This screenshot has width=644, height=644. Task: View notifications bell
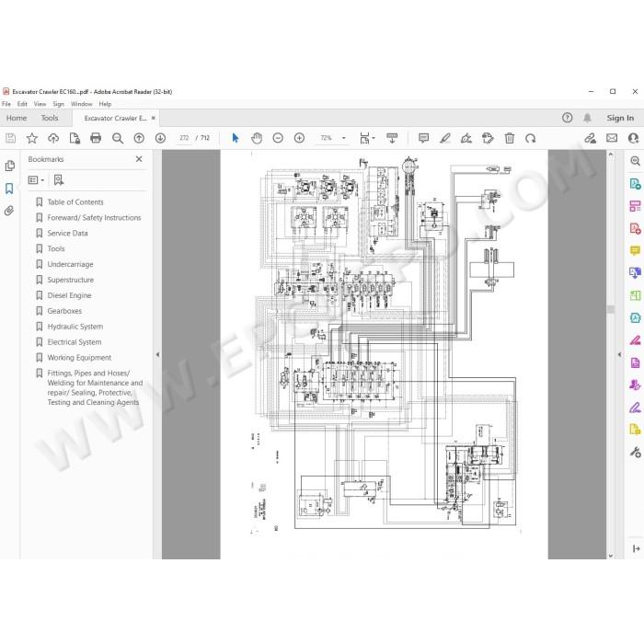587,118
